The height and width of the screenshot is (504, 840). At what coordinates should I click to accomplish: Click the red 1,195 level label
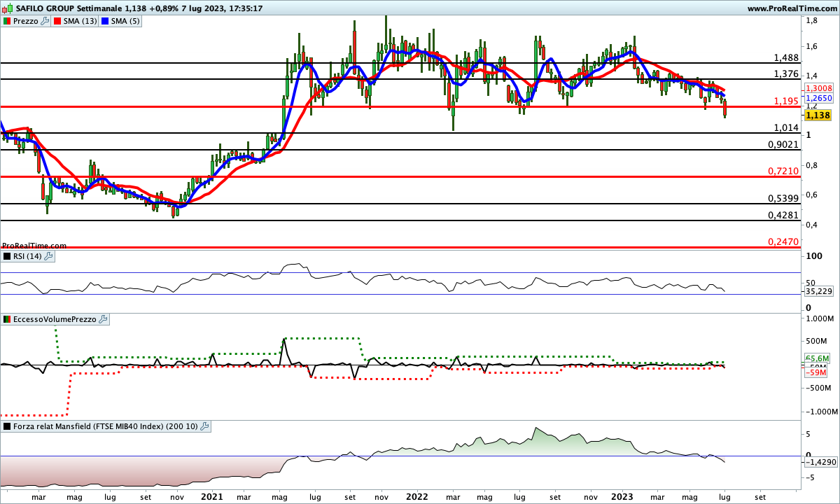click(786, 101)
